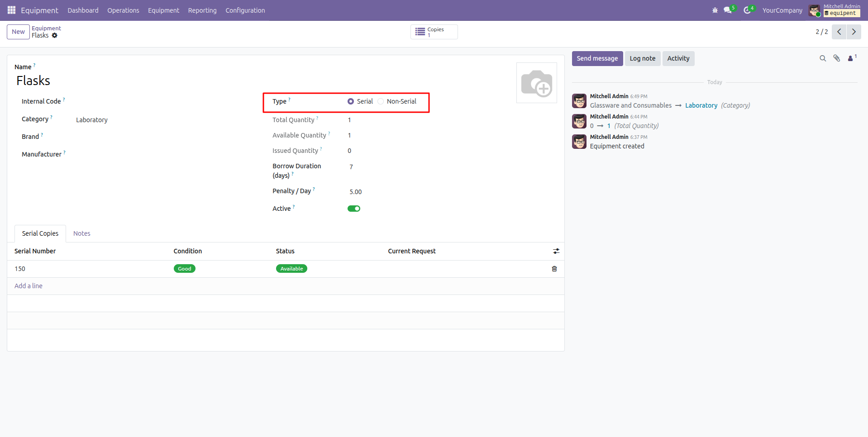Search messages with magnifier icon in chatter
The image size is (868, 437).
823,58
